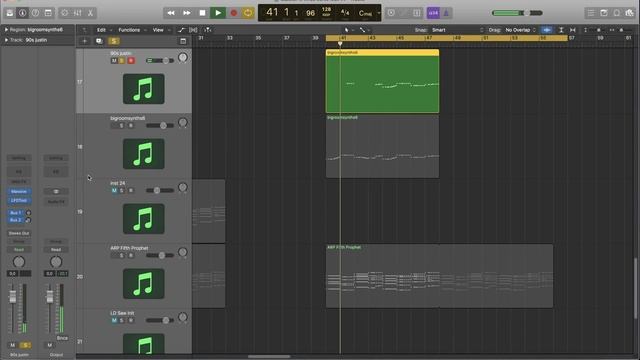This screenshot has width=640, height=360.
Task: Select the ARP Fifth Prophet region
Action: [440, 276]
